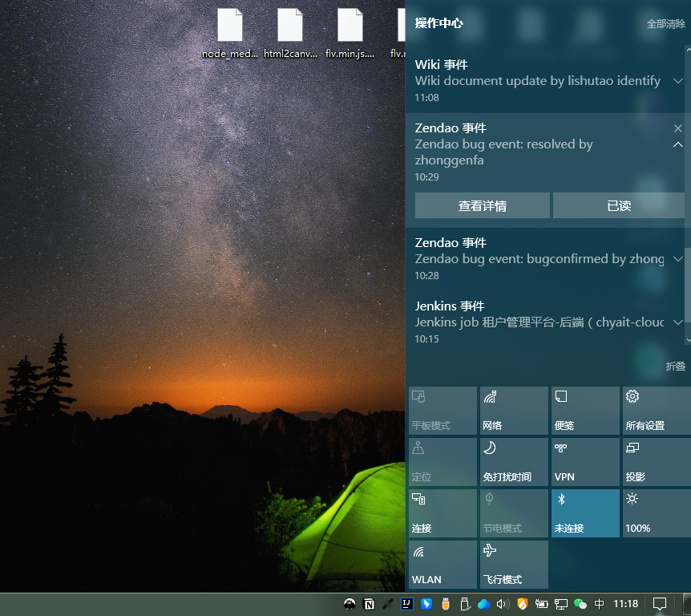
Task: Click 查看详情 button on Zendao notification
Action: [x=482, y=205]
